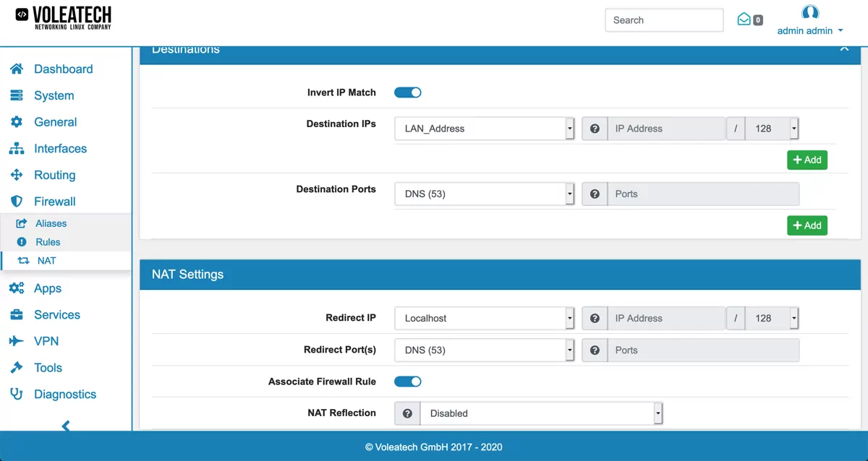Click the admin user avatar icon
868x461 pixels.
tap(810, 12)
